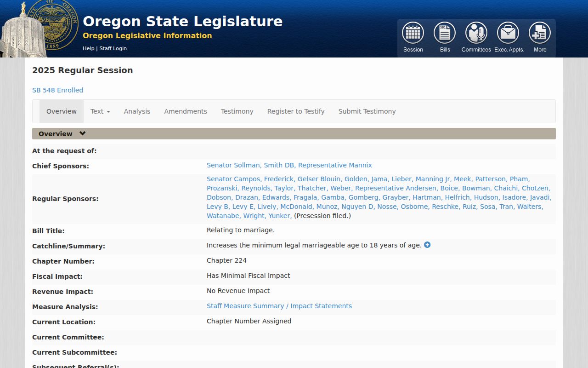Select the No Revenue Impact text
This screenshot has width=588, height=368.
tap(238, 291)
